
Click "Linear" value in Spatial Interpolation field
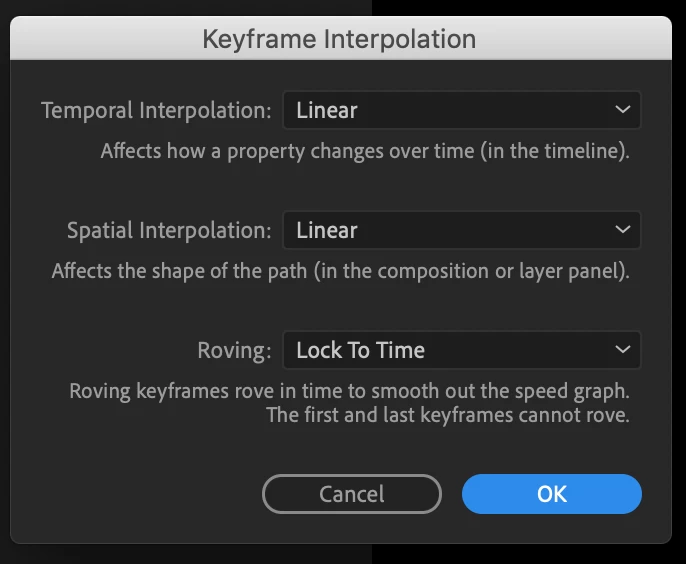point(327,230)
